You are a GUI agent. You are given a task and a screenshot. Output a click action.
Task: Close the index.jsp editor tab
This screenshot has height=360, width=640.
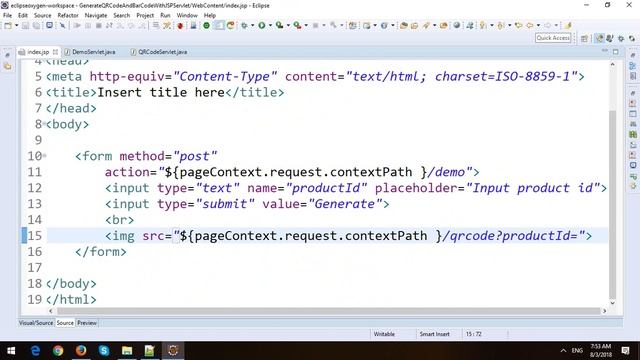tap(56, 52)
